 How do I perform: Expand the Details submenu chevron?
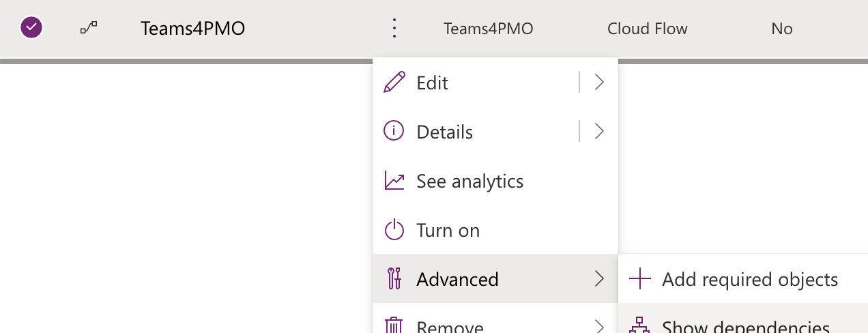tap(599, 132)
